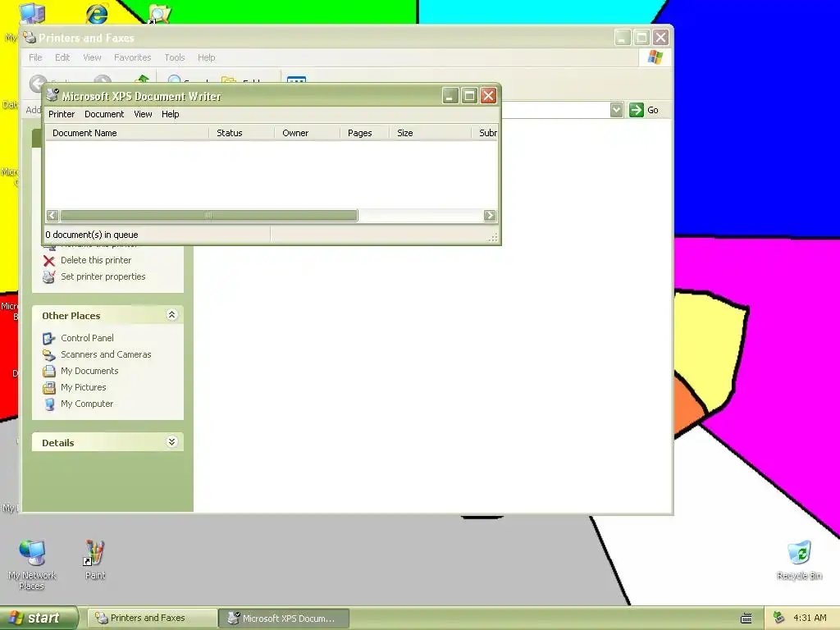Image resolution: width=840 pixels, height=630 pixels.
Task: Open the Start menu
Action: pyautogui.click(x=38, y=619)
